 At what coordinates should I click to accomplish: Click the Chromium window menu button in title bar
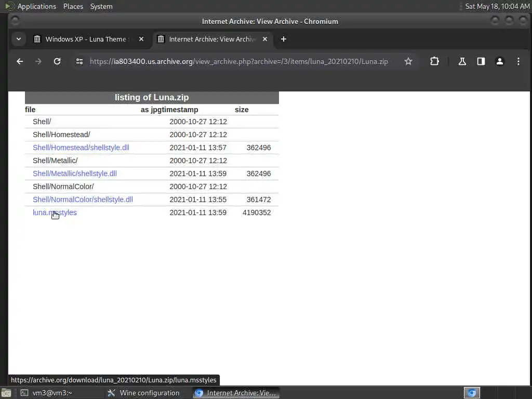15,21
